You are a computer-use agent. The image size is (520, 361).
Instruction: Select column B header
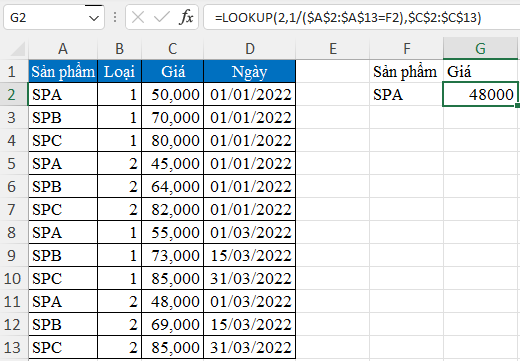click(x=119, y=49)
